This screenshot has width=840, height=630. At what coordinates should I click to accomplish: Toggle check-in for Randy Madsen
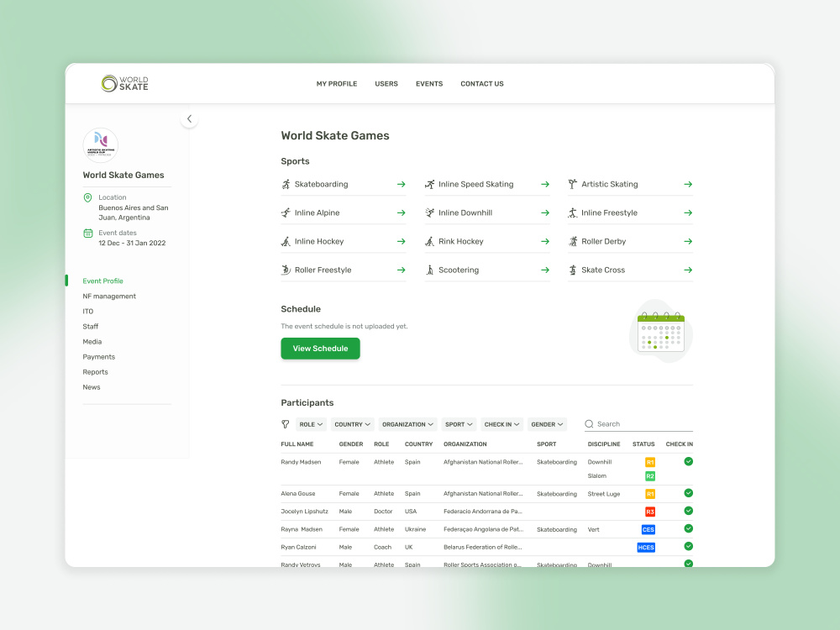coord(689,461)
